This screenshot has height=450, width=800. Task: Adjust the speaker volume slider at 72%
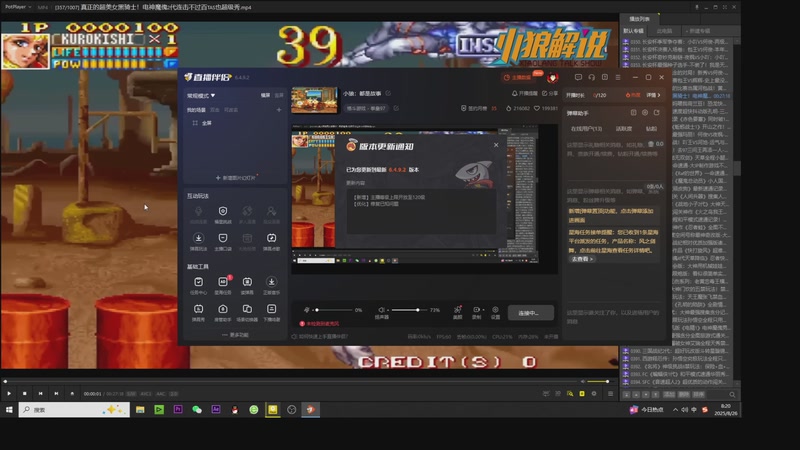pyautogui.click(x=409, y=310)
